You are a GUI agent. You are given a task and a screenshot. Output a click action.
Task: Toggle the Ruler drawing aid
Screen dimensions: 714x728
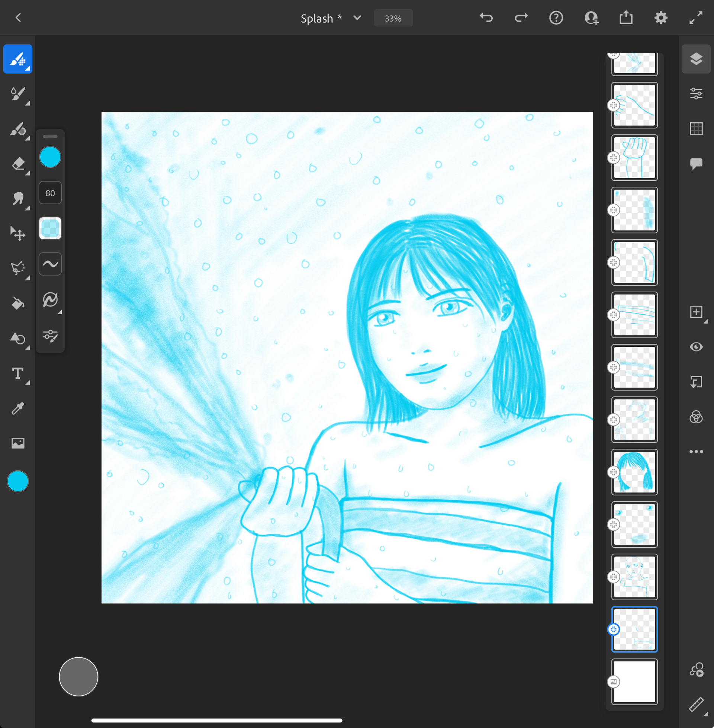(x=696, y=705)
